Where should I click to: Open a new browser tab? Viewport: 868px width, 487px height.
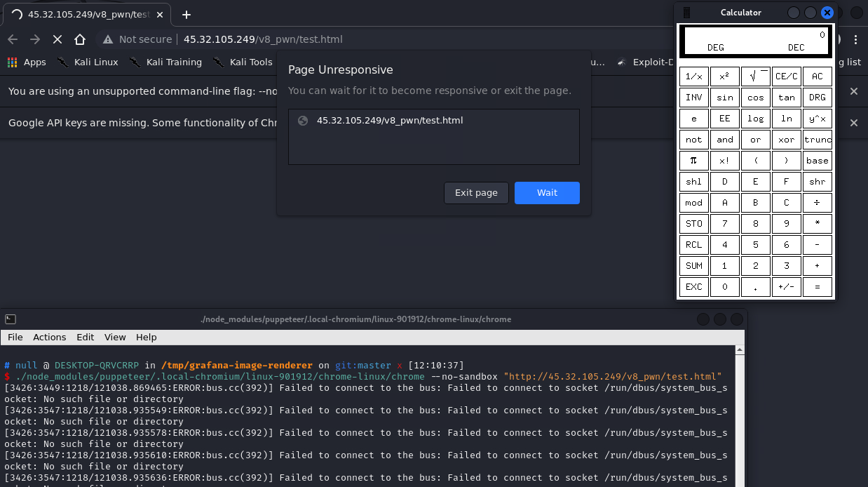point(187,15)
